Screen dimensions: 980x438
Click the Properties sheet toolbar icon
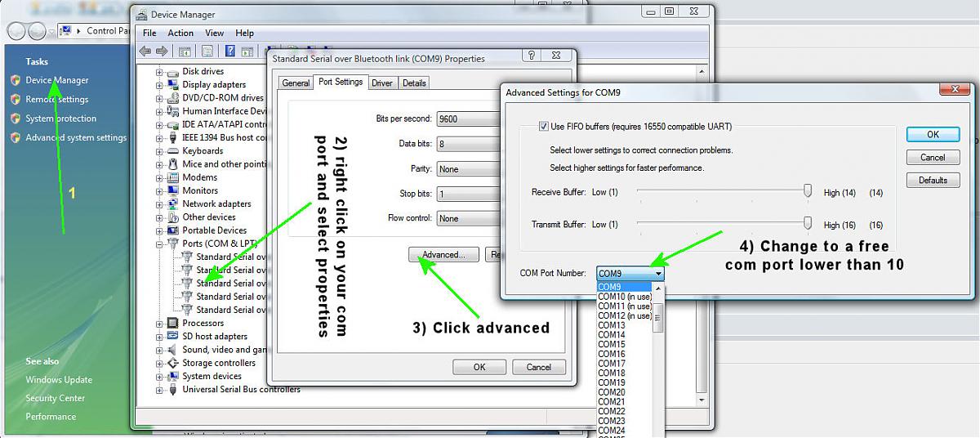click(207, 51)
